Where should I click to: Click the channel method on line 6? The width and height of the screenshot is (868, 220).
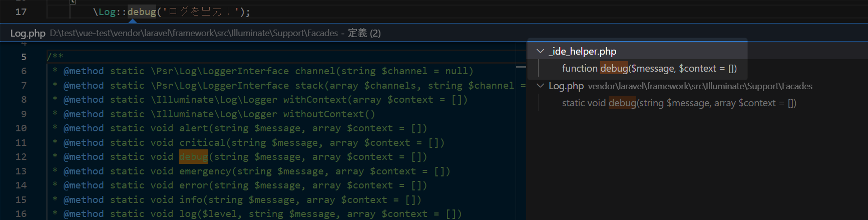[315, 71]
